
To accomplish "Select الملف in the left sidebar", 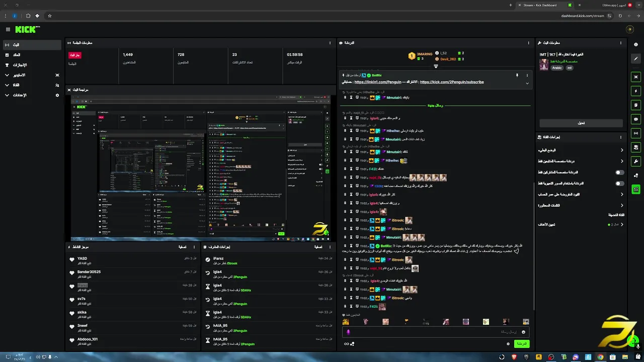I will [32, 55].
